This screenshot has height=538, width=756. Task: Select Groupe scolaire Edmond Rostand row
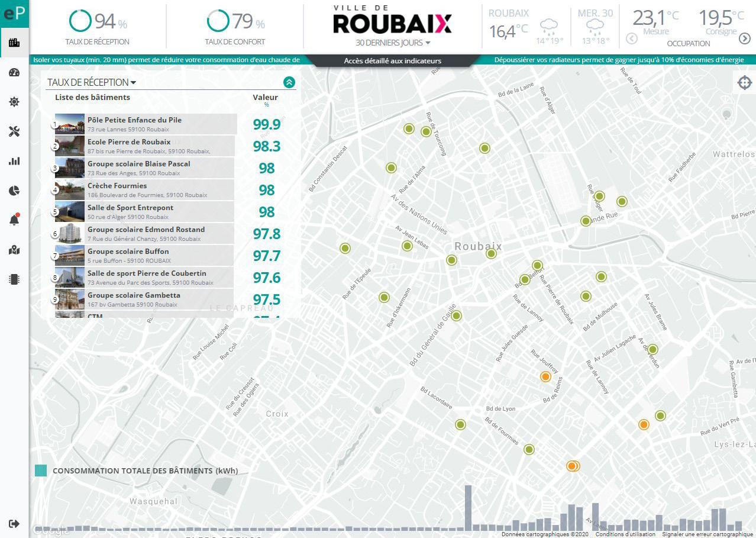(x=144, y=234)
